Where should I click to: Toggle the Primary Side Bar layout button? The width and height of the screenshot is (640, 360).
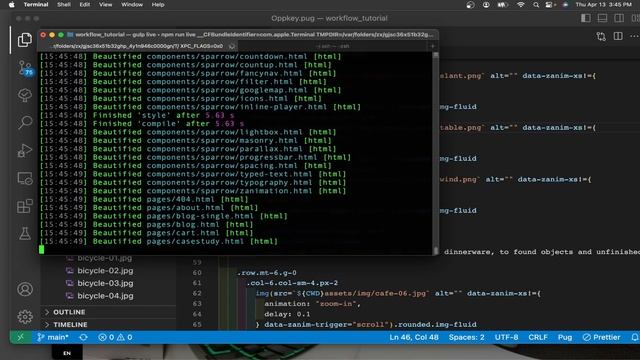point(586,18)
